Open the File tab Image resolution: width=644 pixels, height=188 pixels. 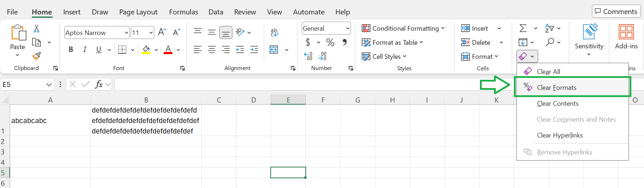point(12,12)
